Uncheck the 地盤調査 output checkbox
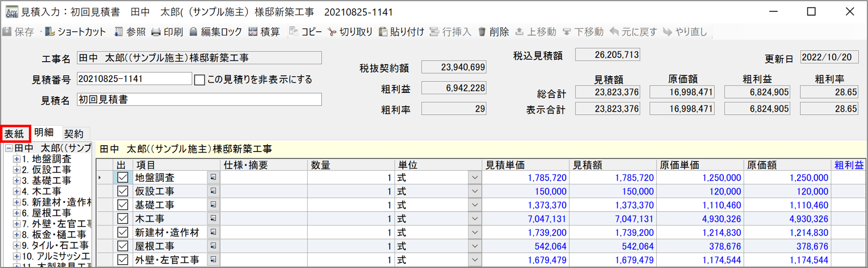The width and height of the screenshot is (868, 268). click(123, 178)
